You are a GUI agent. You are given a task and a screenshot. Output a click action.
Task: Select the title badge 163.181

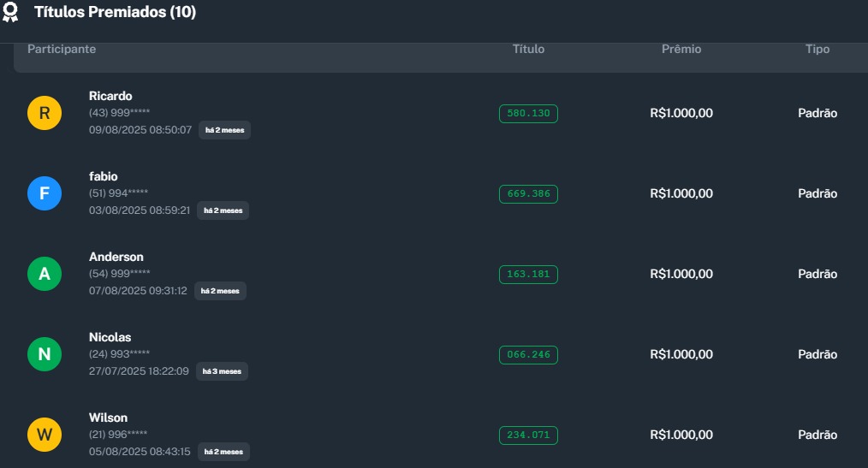(528, 275)
